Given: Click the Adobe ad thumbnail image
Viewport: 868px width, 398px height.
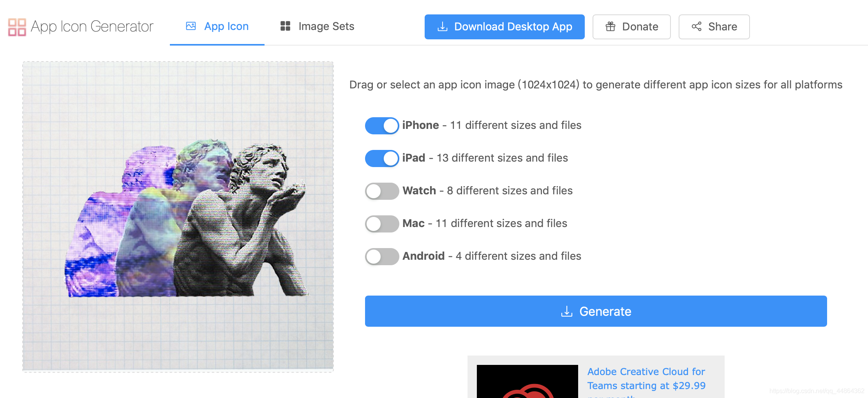Looking at the screenshot, I should [528, 381].
